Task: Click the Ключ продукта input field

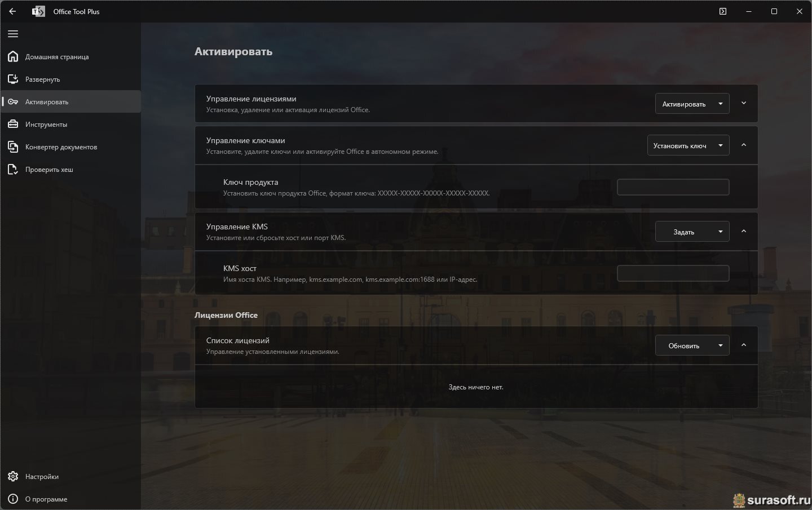Action: point(673,187)
